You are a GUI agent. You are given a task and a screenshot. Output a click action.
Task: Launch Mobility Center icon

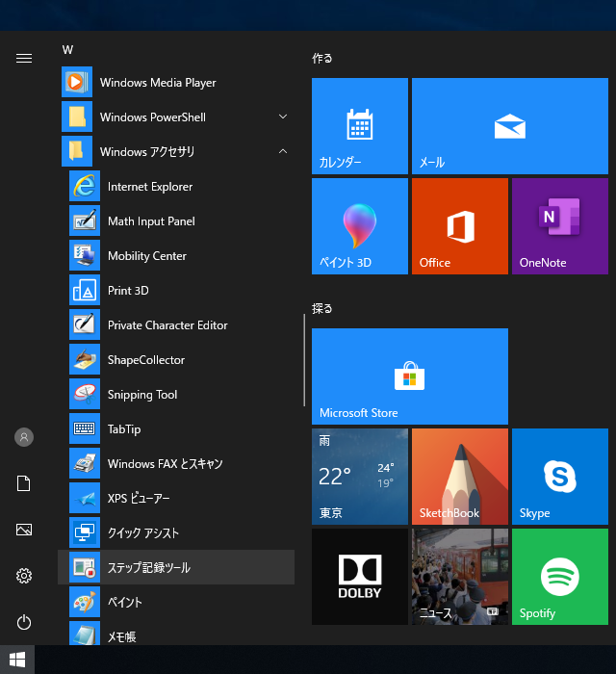[x=85, y=255]
